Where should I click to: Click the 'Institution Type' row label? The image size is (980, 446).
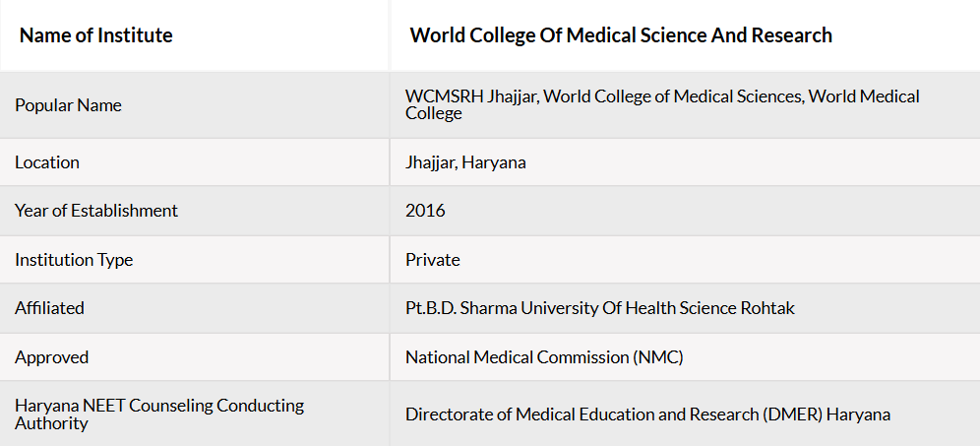point(74,260)
